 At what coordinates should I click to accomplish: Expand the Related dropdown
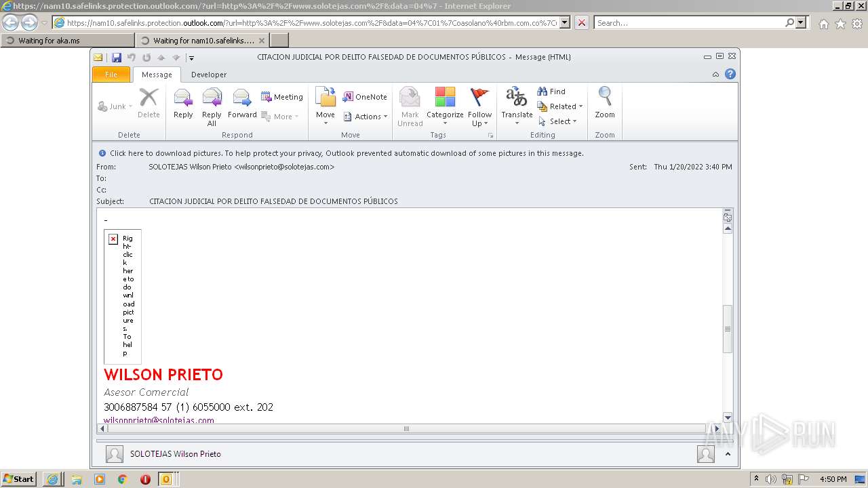(x=560, y=106)
